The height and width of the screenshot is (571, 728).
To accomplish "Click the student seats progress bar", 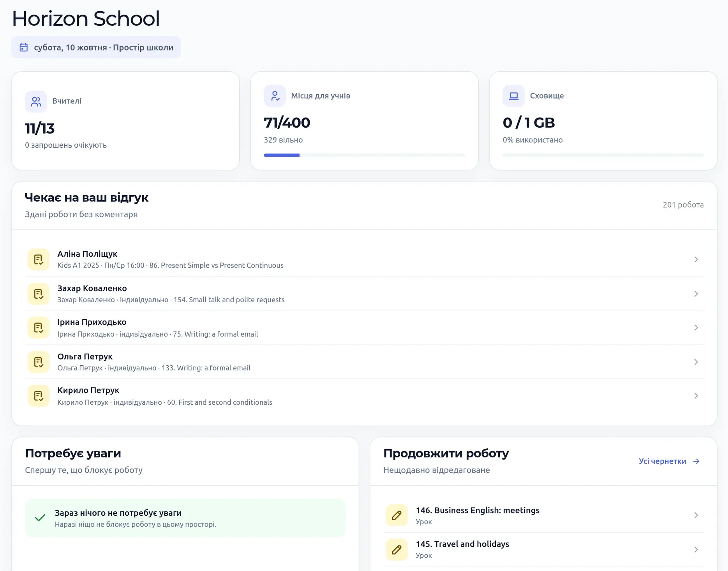I will (365, 155).
